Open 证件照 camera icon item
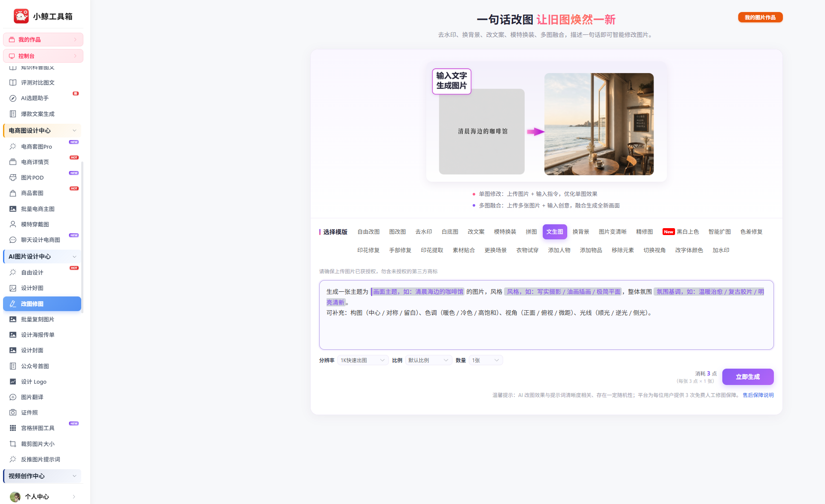Viewport: 825px width, 504px height. pyautogui.click(x=13, y=412)
